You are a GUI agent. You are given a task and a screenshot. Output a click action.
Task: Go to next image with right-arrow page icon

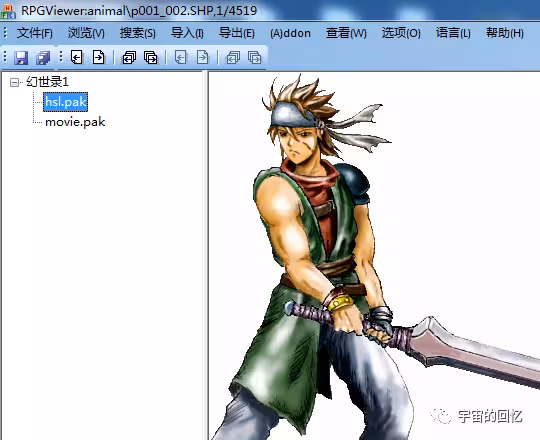99,57
